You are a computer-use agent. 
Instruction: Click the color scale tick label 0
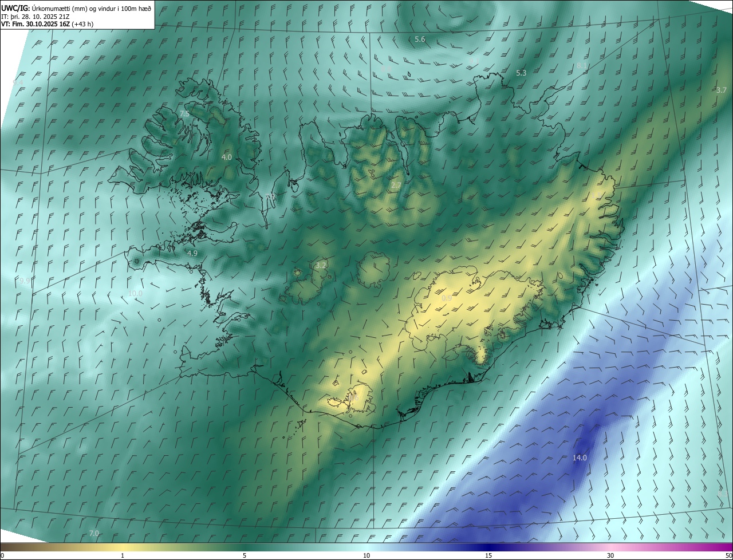point(2,555)
